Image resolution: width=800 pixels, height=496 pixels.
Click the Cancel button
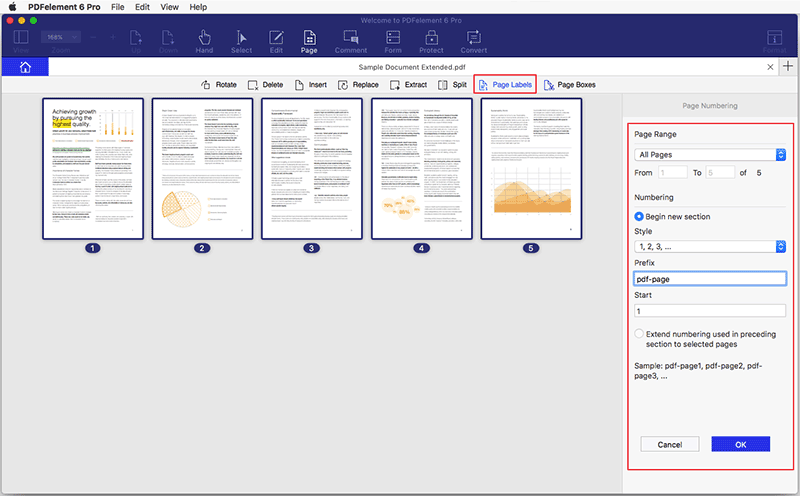pos(670,444)
